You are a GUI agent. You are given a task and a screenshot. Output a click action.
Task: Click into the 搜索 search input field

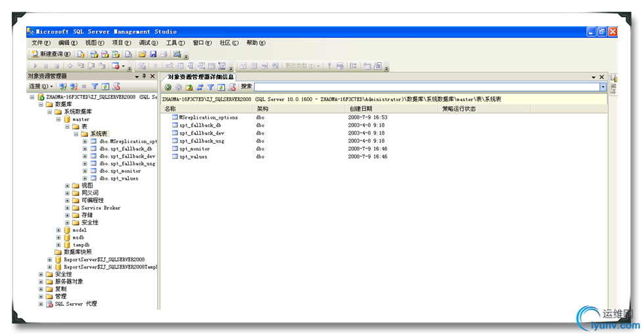coord(426,87)
